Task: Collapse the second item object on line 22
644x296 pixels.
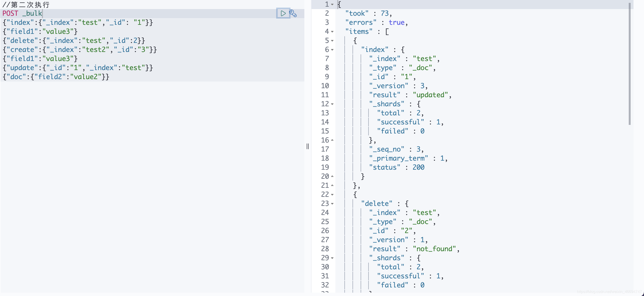Action: 332,194
